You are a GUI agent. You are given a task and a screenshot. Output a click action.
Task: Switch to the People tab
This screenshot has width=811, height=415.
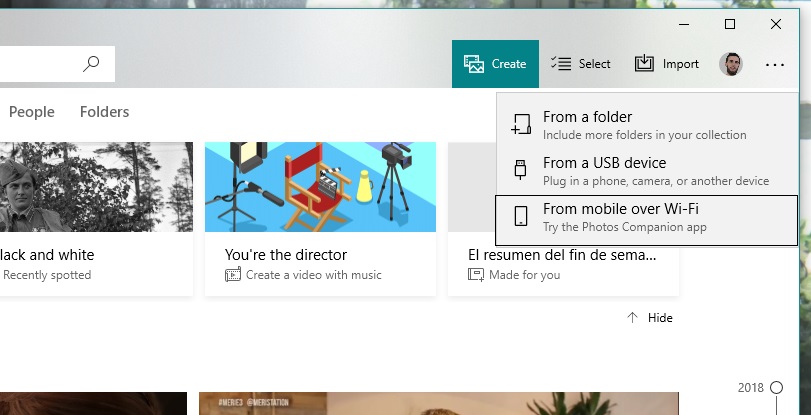pyautogui.click(x=32, y=112)
